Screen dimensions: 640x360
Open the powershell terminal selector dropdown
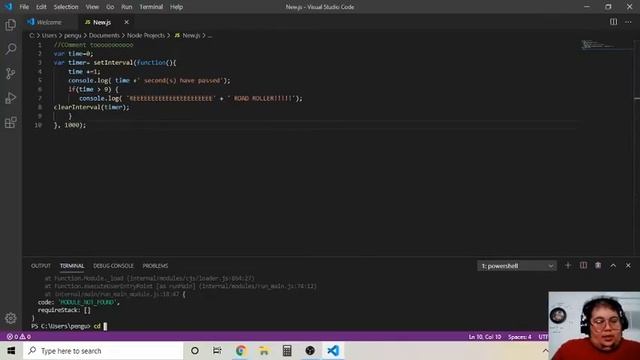tap(517, 266)
